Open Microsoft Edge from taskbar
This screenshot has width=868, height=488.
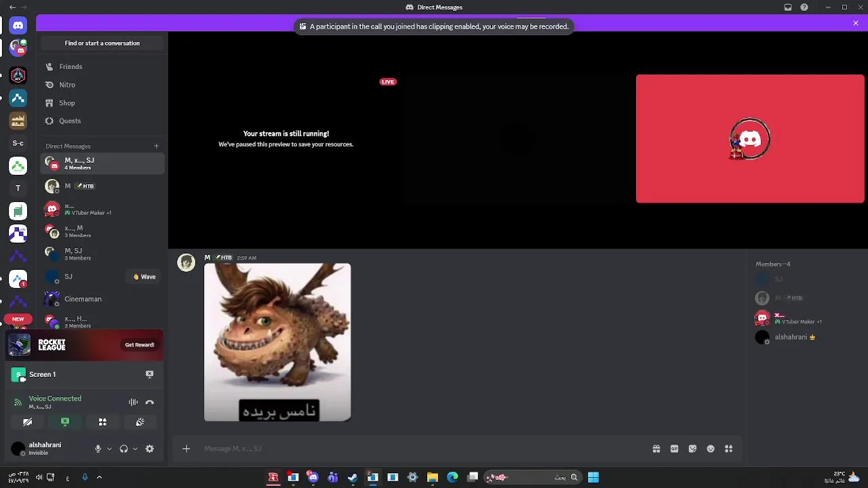pyautogui.click(x=452, y=477)
